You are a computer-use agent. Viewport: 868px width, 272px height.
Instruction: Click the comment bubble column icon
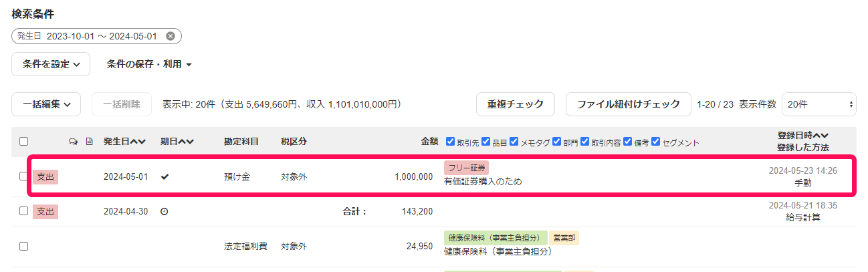74,142
